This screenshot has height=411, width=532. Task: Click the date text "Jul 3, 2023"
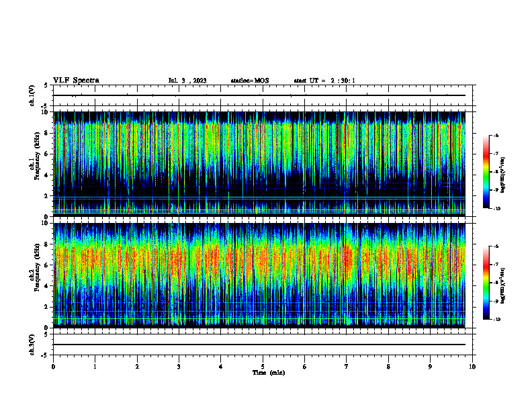tap(187, 81)
